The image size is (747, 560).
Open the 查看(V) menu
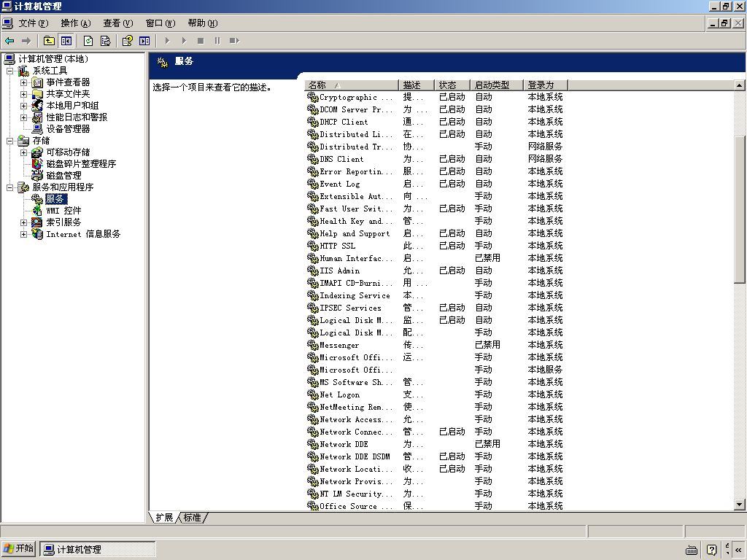[117, 23]
